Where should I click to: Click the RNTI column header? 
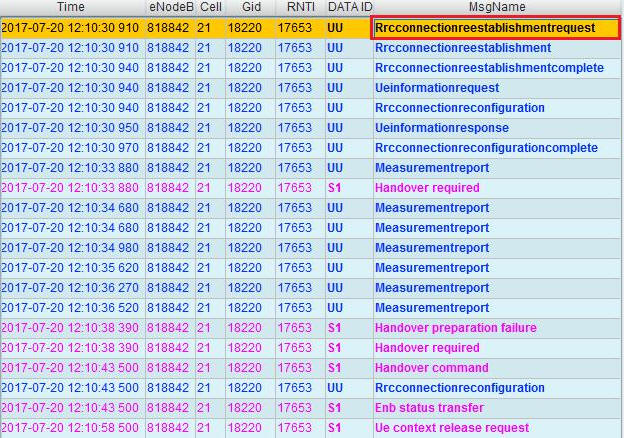click(300, 7)
